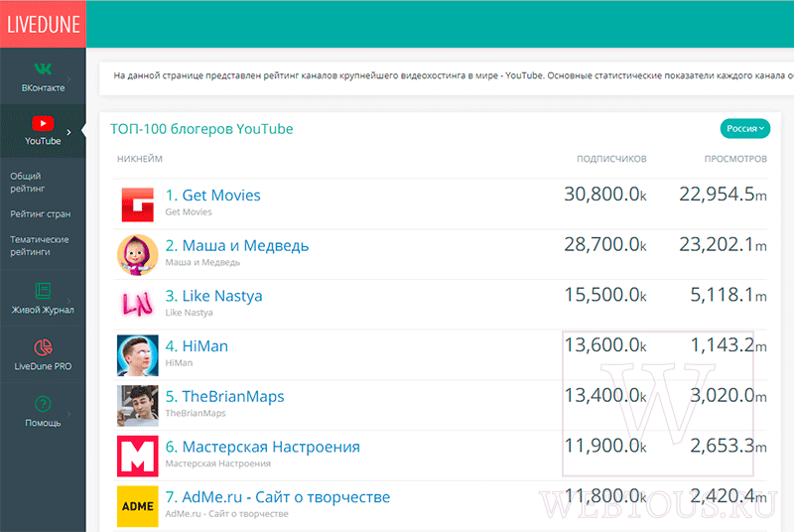Image resolution: width=794 pixels, height=532 pixels.
Task: Click the LIVEDUNE logo
Action: [43, 24]
